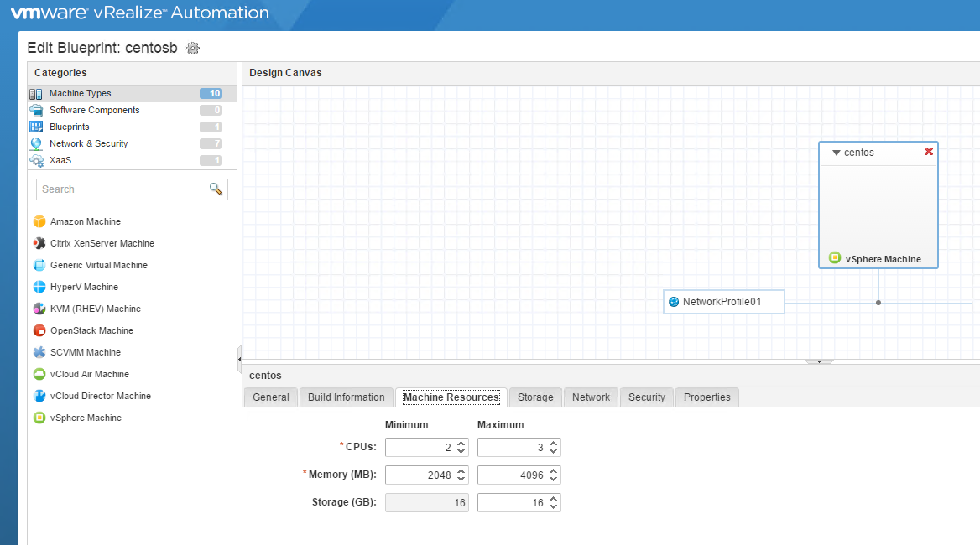Decrease minimum Memory stepper
980x545 pixels.
[x=461, y=479]
